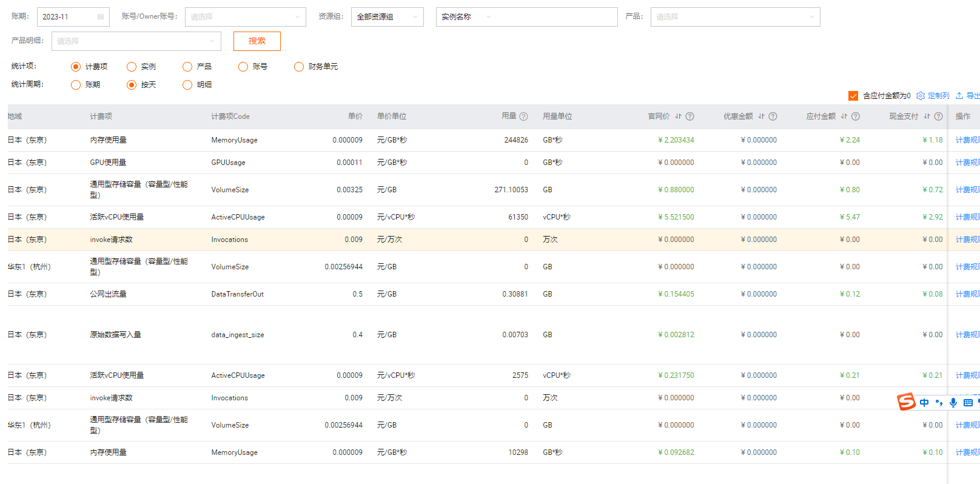The image size is (980, 484).
Task: Click the help icon beside 用量 header
Action: point(523,116)
